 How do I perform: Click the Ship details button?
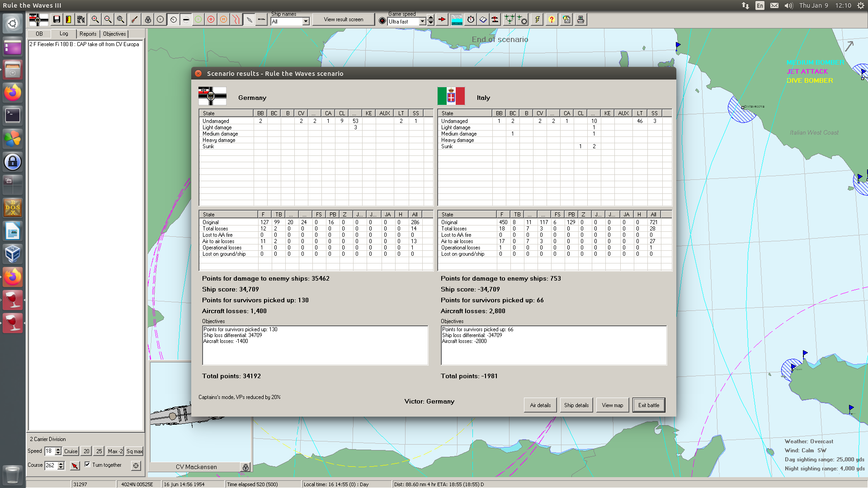coord(576,405)
